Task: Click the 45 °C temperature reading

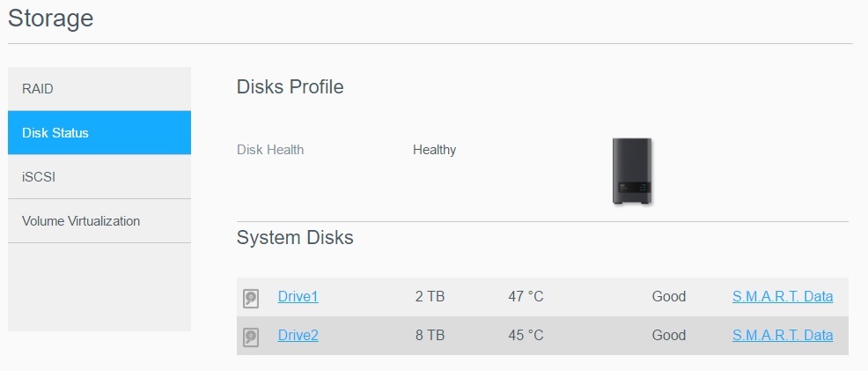Action: coord(526,335)
